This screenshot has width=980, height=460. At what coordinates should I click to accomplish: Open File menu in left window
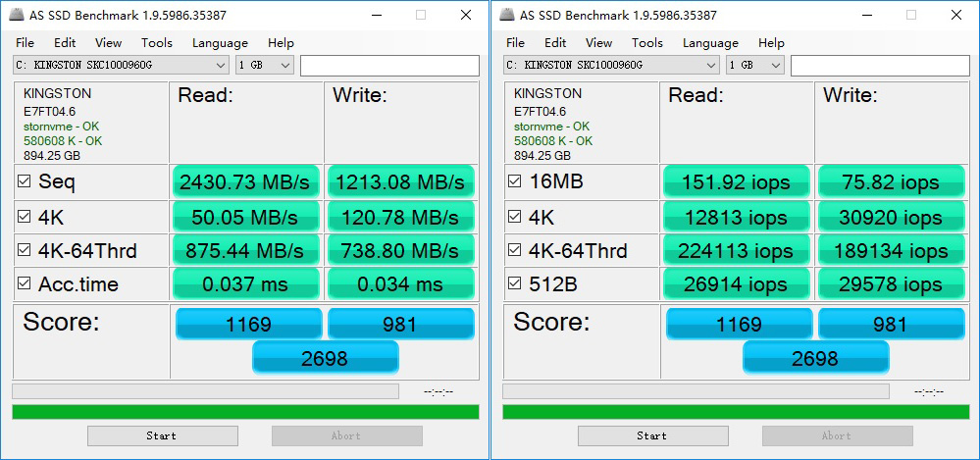pyautogui.click(x=25, y=42)
